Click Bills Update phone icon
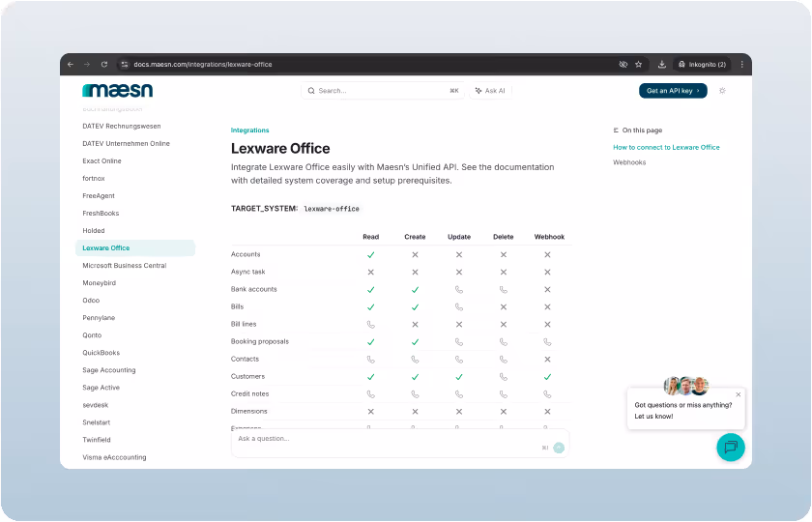 pos(459,307)
